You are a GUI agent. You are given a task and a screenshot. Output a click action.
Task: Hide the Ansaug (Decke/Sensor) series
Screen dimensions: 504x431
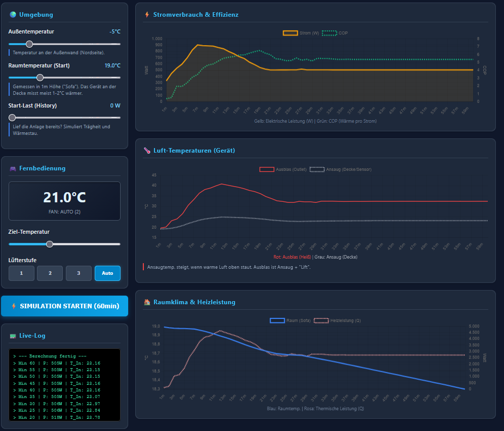point(340,169)
